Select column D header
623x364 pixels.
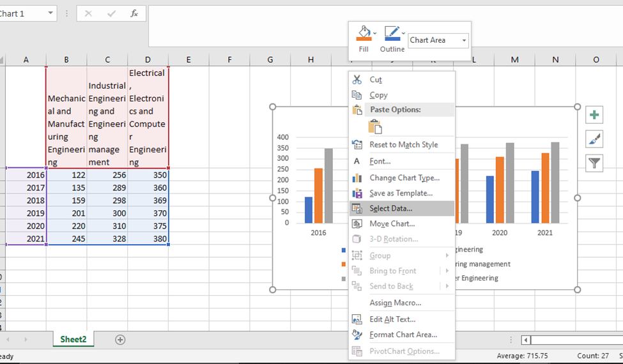[148, 59]
